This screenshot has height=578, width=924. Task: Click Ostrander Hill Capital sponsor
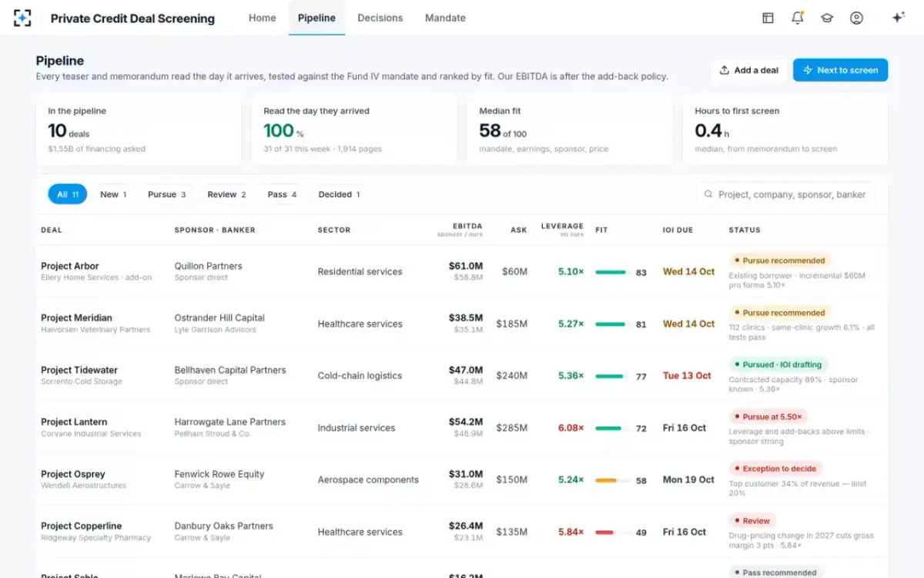(219, 318)
